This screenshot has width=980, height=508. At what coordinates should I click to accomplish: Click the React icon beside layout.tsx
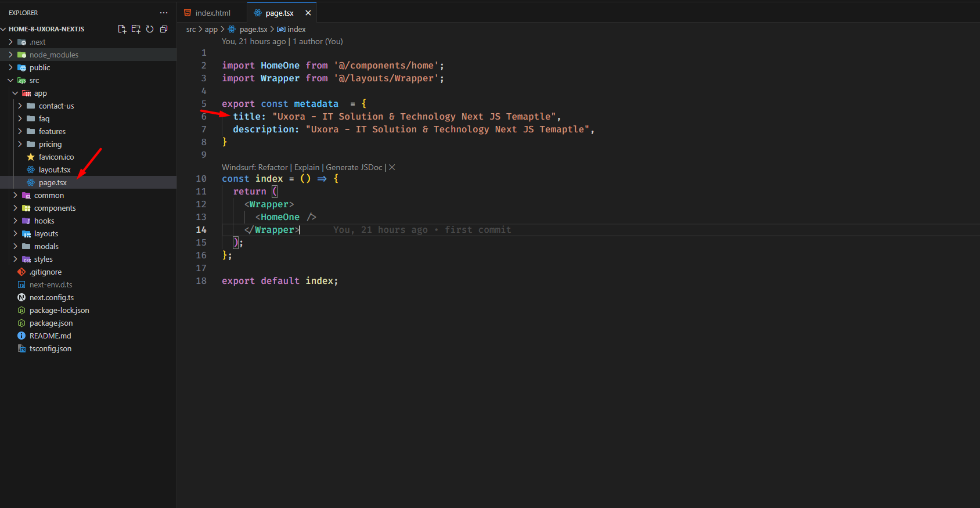point(31,170)
